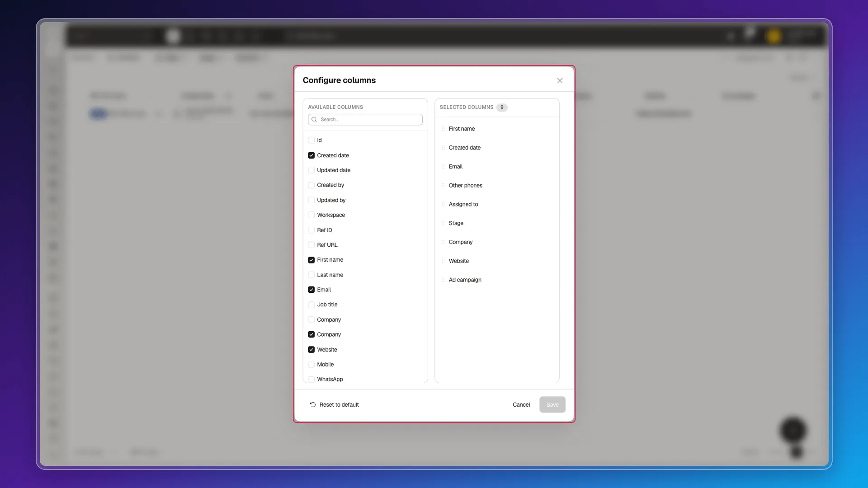Viewport: 868px width, 488px height.
Task: Uncheck the First name checkbox in Available columns
Action: [x=311, y=260]
